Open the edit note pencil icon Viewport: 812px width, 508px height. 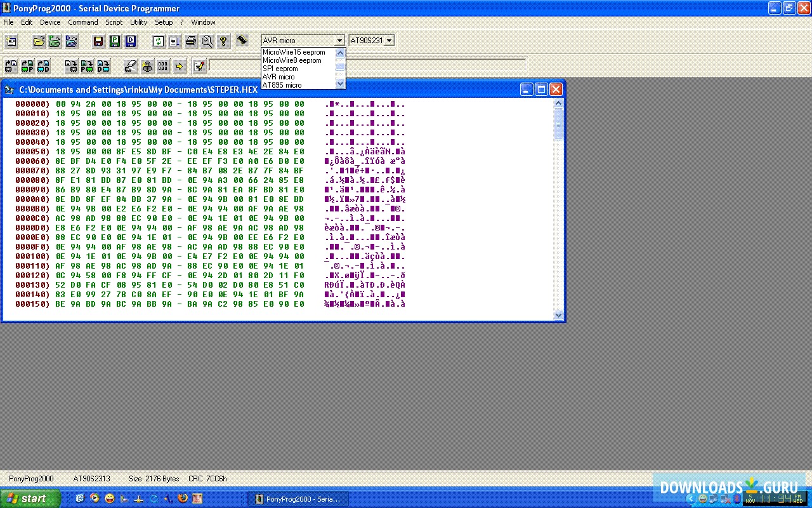pos(199,65)
